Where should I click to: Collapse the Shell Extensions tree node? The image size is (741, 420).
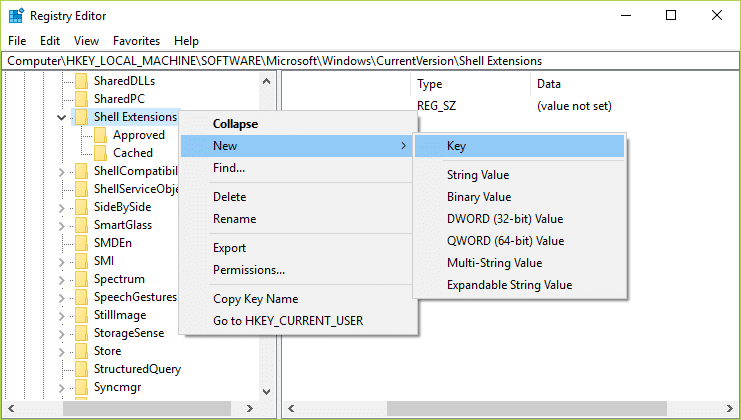61,117
